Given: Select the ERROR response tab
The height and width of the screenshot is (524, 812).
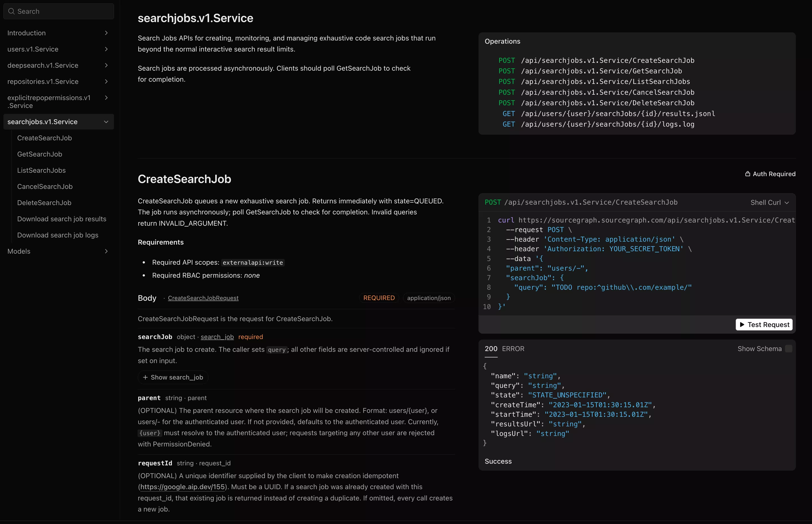Looking at the screenshot, I should coord(513,349).
